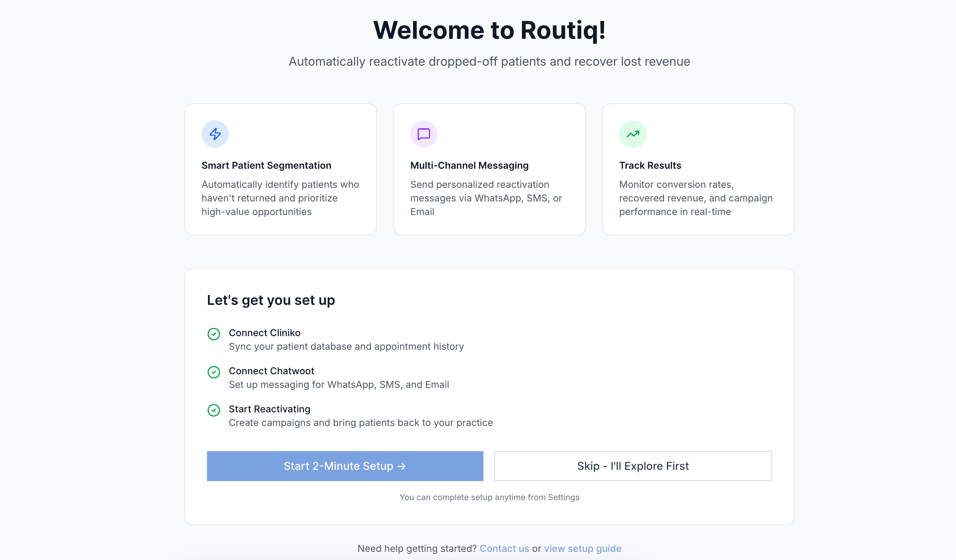956x560 pixels.
Task: Open the Multi-Channel Messaging card
Action: [489, 169]
